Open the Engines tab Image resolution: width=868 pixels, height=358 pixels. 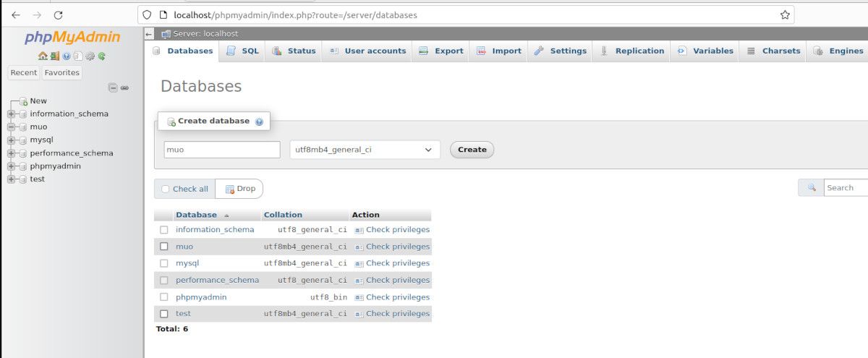click(838, 51)
